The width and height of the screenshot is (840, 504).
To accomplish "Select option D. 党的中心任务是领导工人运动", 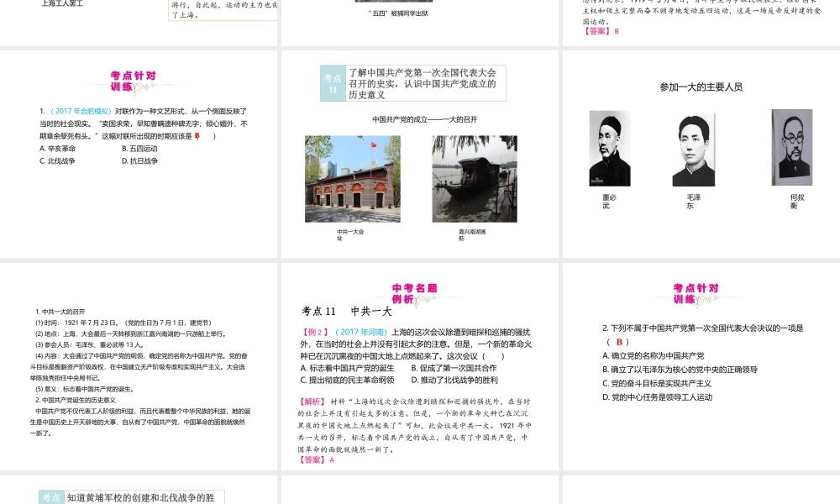I will tap(658, 397).
